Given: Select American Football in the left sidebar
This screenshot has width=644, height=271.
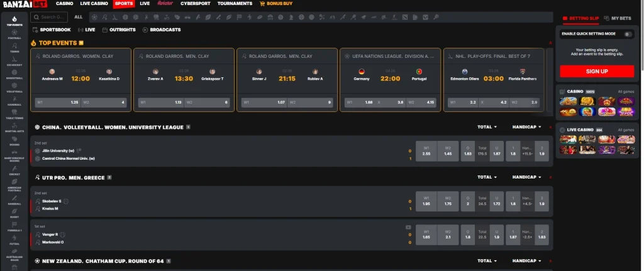Looking at the screenshot, I should click(14, 185).
